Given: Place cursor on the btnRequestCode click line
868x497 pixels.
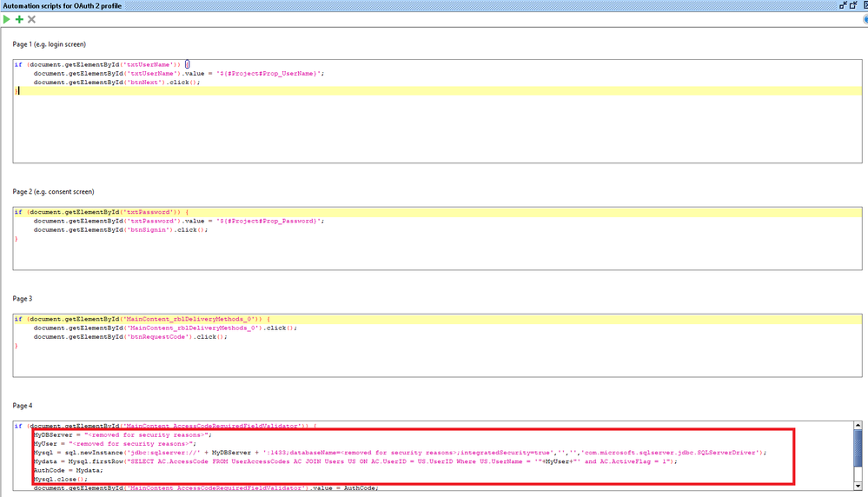Looking at the screenshot, I should tap(130, 337).
